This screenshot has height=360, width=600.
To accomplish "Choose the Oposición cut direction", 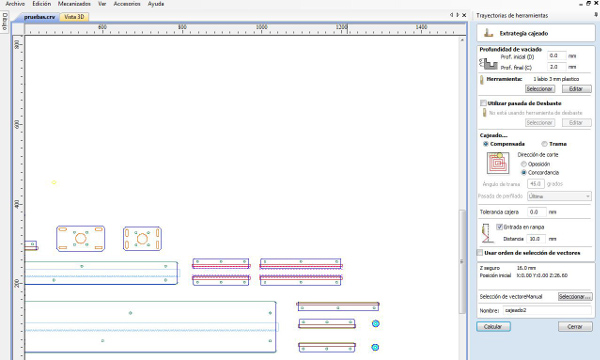I will (x=524, y=164).
